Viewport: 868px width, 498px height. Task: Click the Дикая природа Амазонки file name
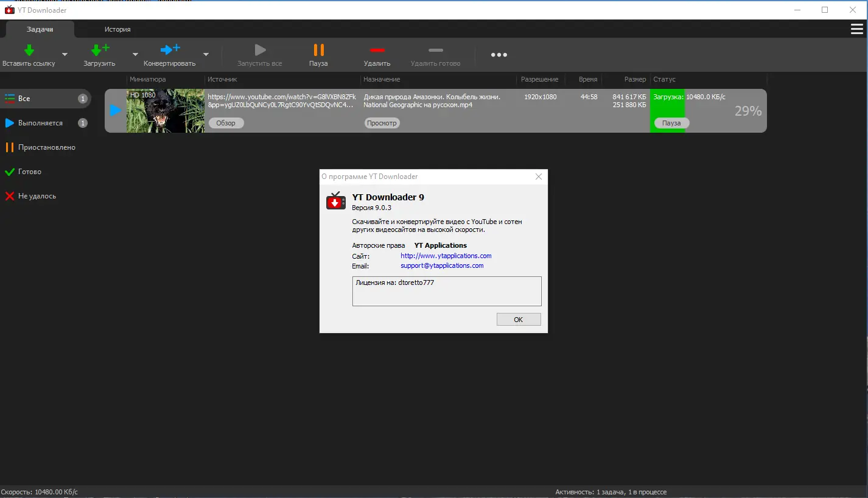point(432,100)
